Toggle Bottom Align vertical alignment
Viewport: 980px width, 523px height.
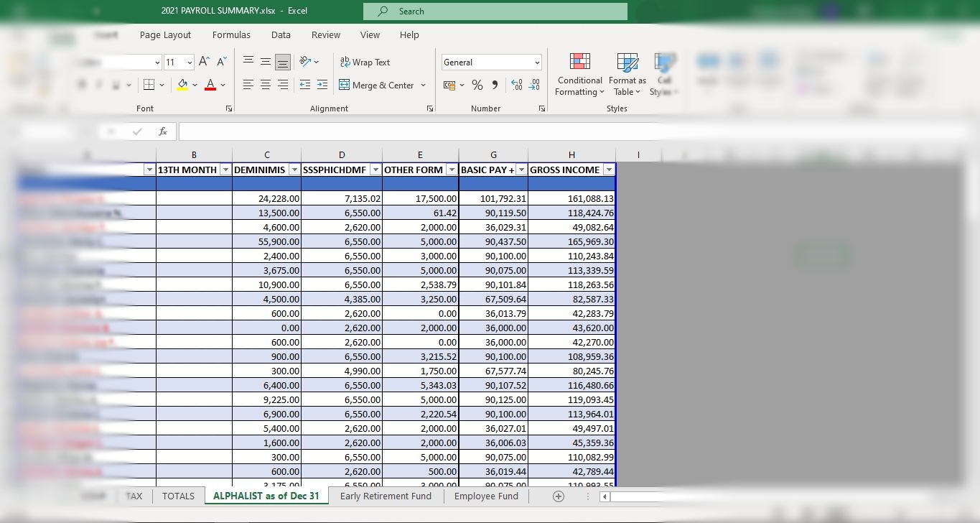tap(283, 63)
